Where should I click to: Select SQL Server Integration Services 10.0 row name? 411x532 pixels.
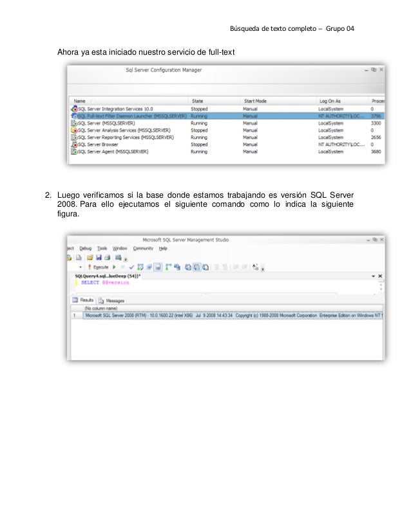[115, 109]
